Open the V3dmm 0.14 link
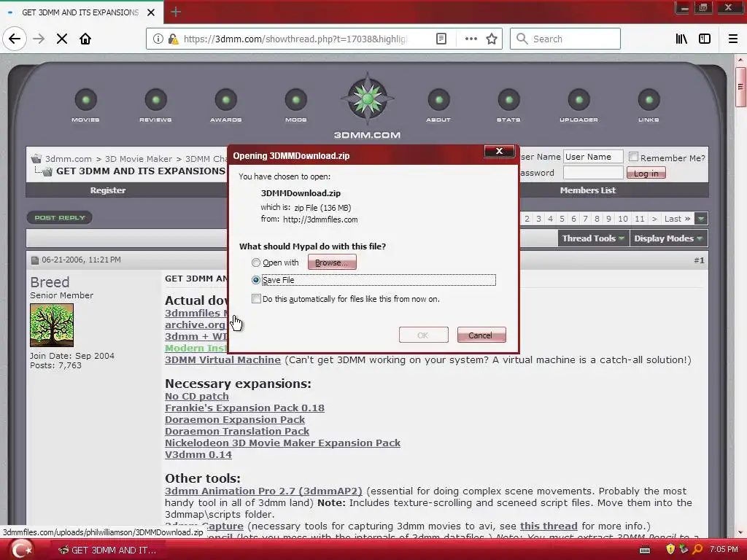Viewport: 747px width, 560px height. click(x=198, y=455)
